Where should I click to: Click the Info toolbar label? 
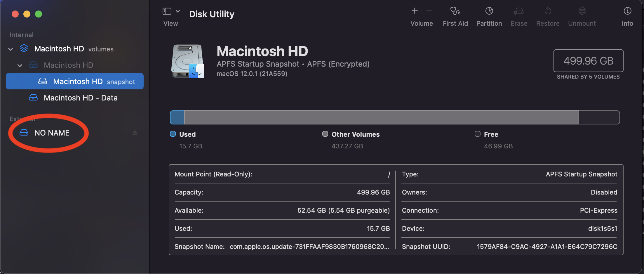coord(627,23)
